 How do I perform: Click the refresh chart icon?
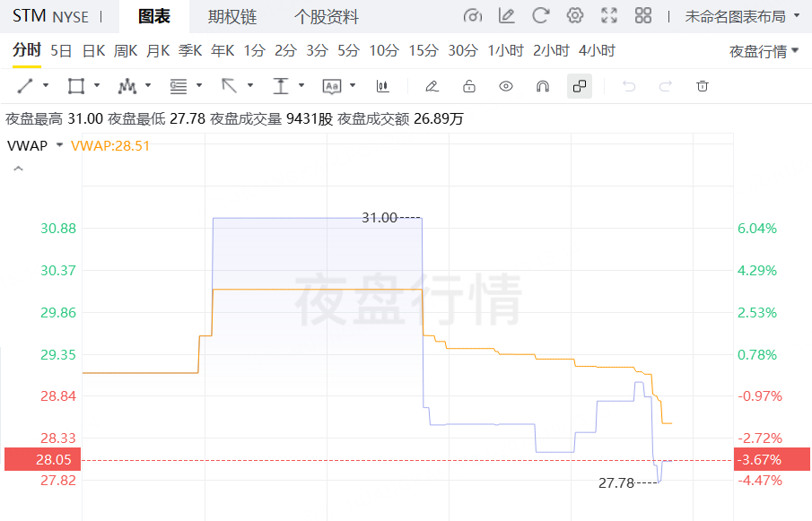click(x=540, y=16)
